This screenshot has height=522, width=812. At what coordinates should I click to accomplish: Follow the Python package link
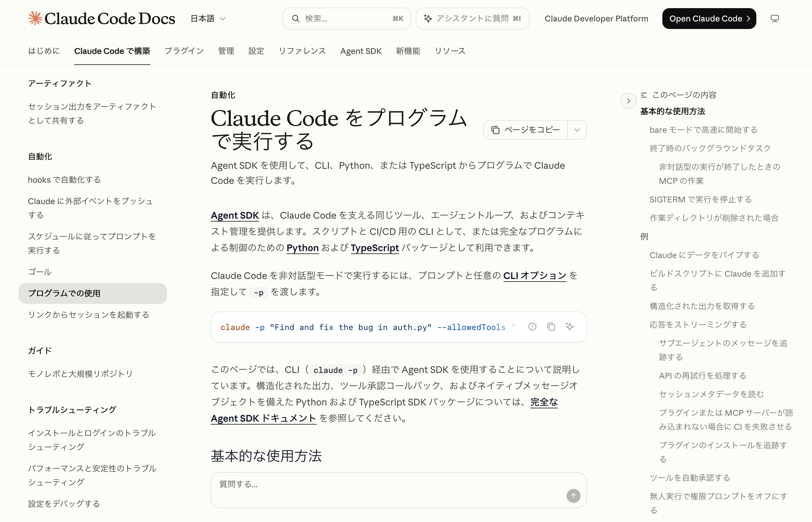(302, 248)
